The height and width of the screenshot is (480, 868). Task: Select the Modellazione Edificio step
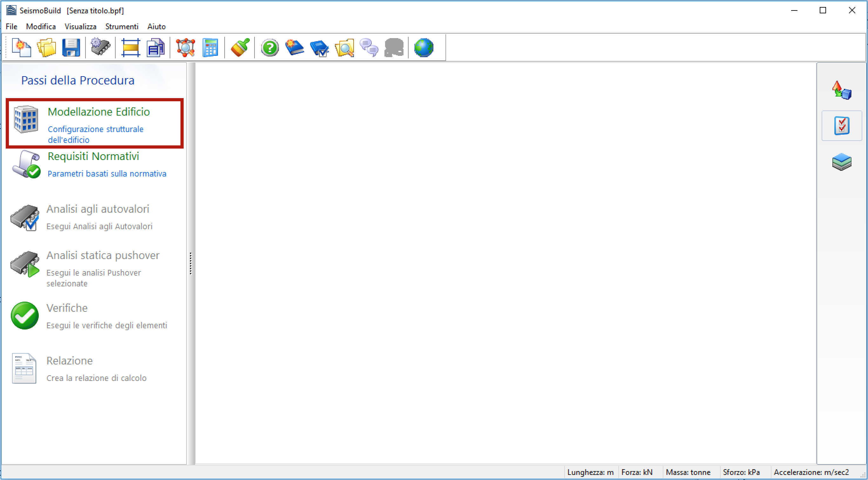(x=98, y=112)
